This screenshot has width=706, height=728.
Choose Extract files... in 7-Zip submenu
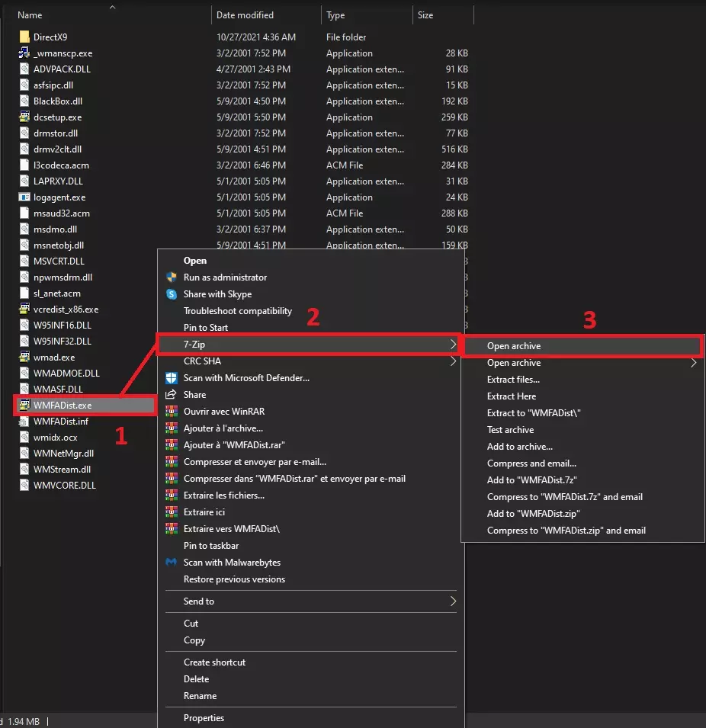[x=513, y=380]
